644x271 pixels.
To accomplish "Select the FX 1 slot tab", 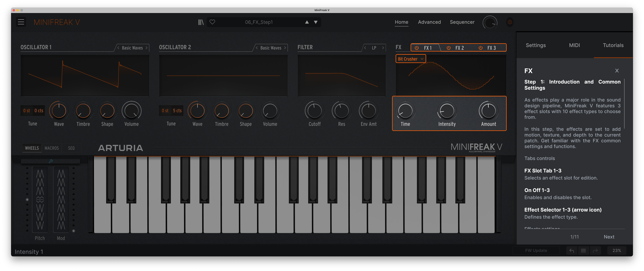I will (428, 48).
